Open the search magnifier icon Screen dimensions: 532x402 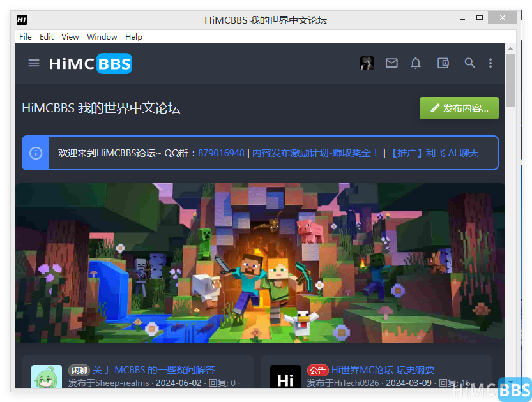(469, 63)
